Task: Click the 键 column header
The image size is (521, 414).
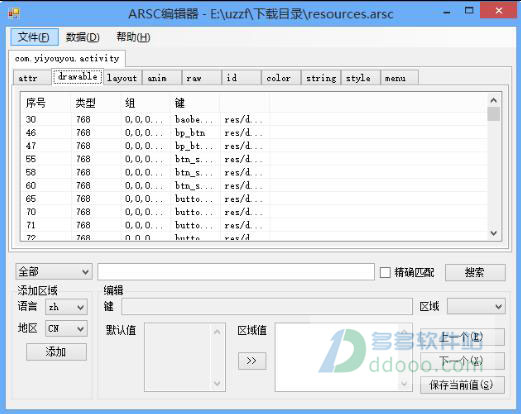Action: [x=195, y=103]
